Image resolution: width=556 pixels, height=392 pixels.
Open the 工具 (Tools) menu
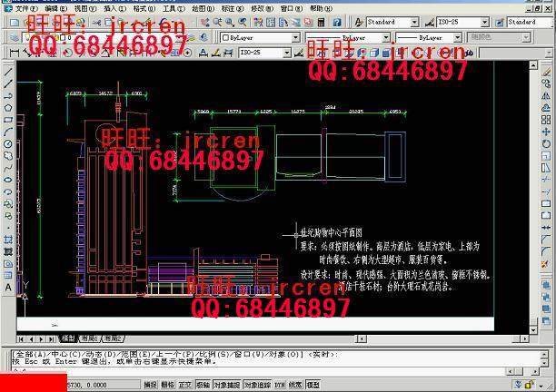tap(174, 8)
